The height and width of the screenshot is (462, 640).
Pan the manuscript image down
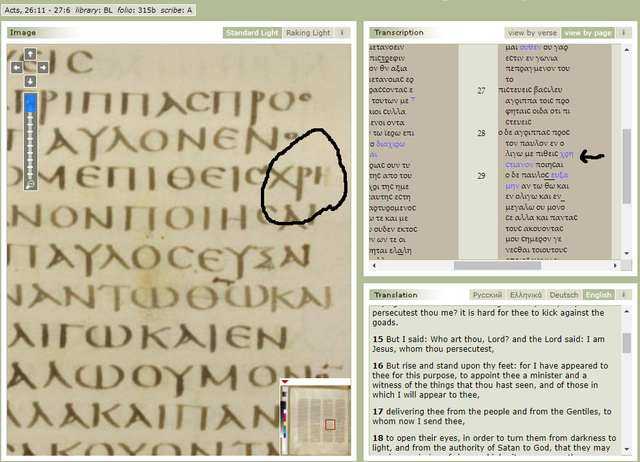point(30,81)
